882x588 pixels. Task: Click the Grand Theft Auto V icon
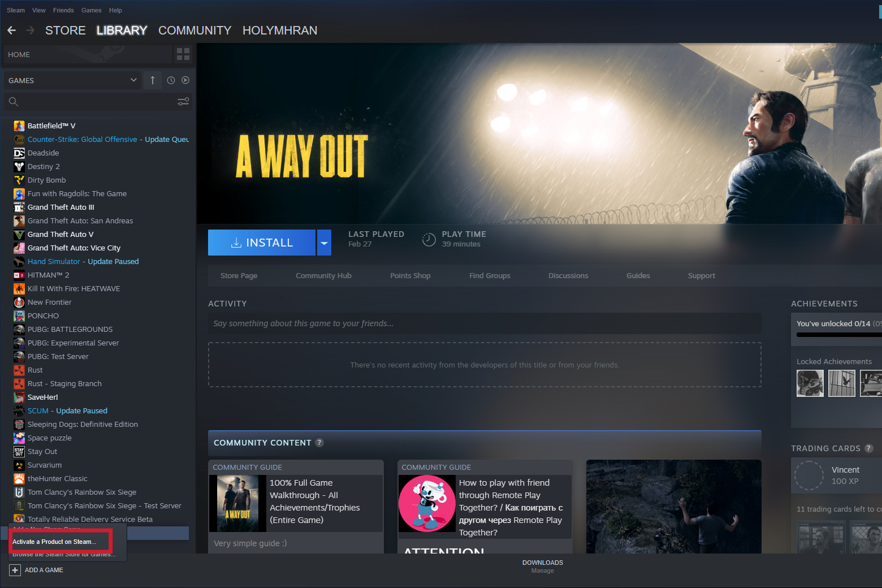click(19, 235)
